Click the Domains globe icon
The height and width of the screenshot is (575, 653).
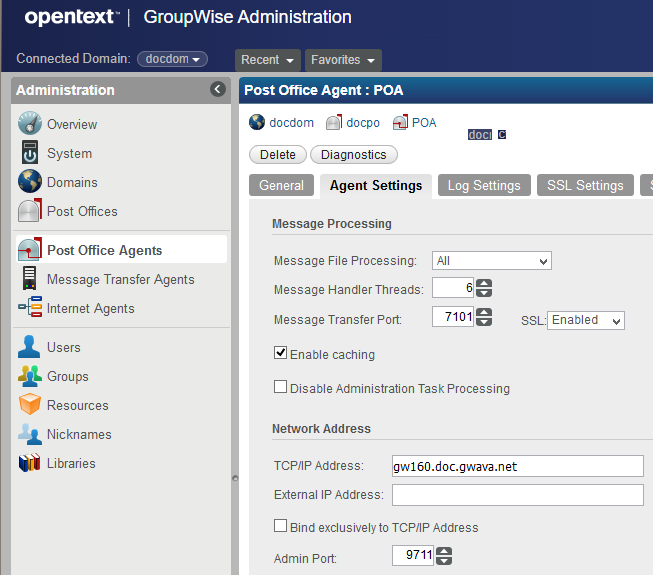[30, 182]
